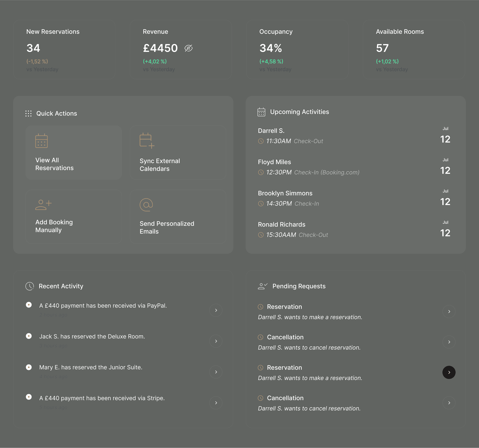Select the Jack S. Deluxe Room bullet
This screenshot has height=448, width=479.
pos(29,336)
